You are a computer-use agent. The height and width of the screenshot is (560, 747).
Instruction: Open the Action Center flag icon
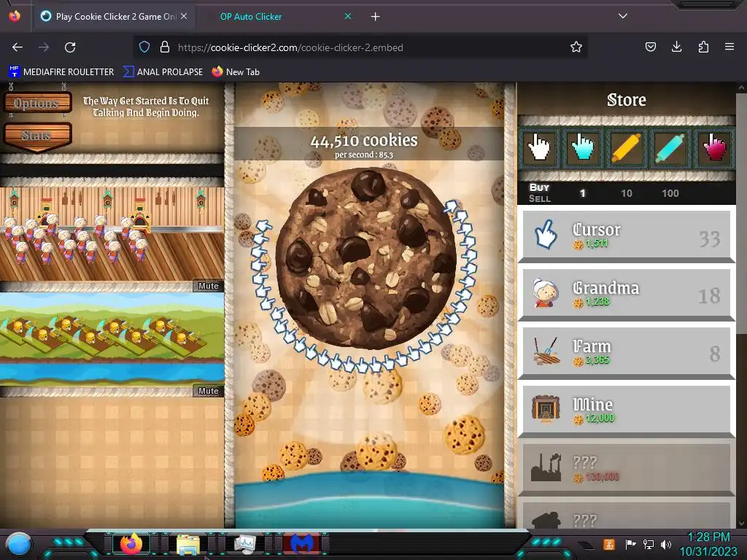coord(630,544)
